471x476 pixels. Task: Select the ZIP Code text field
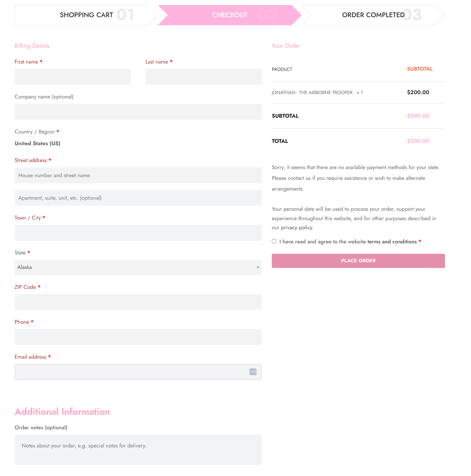click(x=138, y=302)
